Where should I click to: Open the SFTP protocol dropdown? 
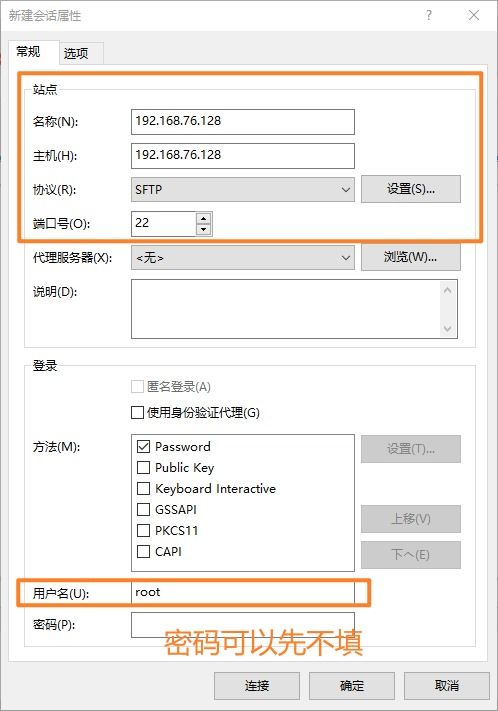coord(243,190)
